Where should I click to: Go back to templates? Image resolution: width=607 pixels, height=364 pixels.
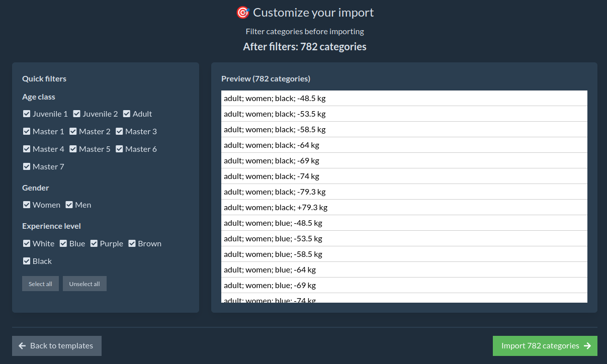pos(57,346)
